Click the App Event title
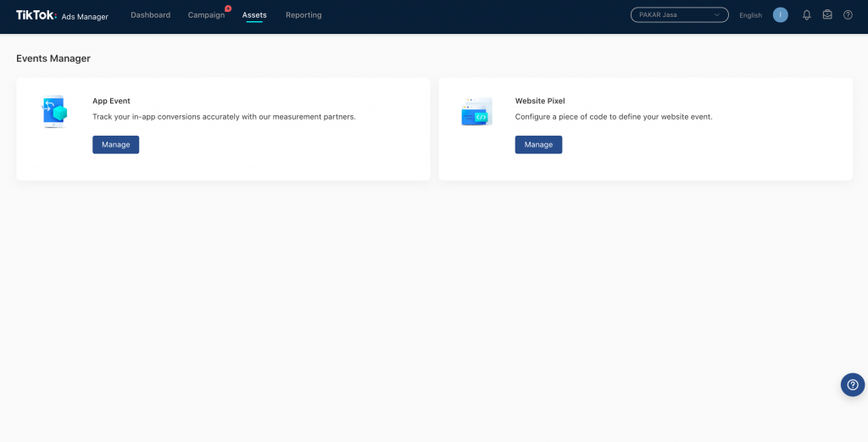This screenshot has width=868, height=442. click(x=111, y=101)
